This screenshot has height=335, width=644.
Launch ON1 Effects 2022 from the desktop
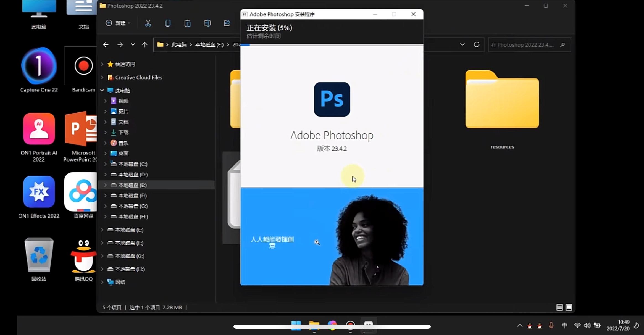click(39, 192)
